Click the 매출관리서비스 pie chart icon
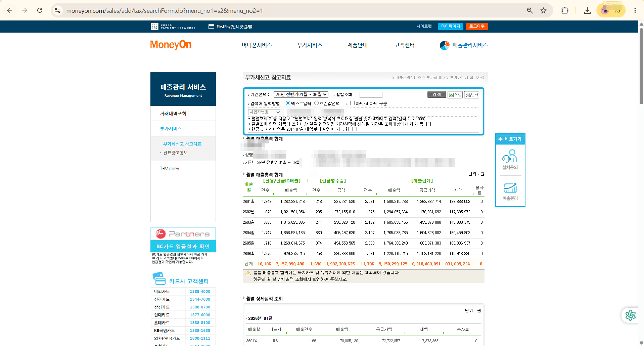The image size is (644, 346). [x=445, y=45]
